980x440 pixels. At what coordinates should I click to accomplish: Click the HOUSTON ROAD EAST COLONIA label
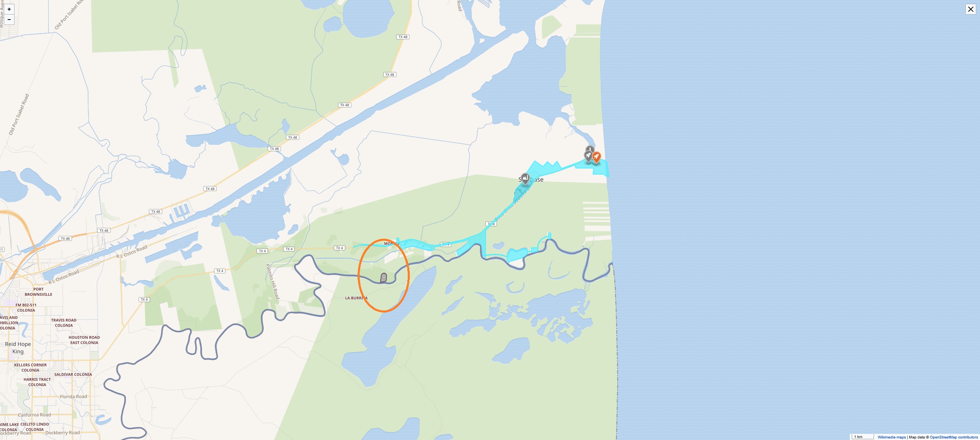pos(84,340)
